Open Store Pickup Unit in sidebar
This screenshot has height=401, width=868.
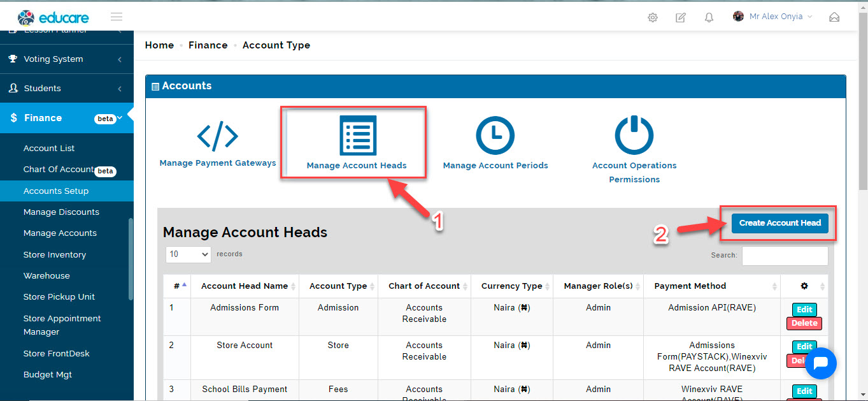(59, 296)
